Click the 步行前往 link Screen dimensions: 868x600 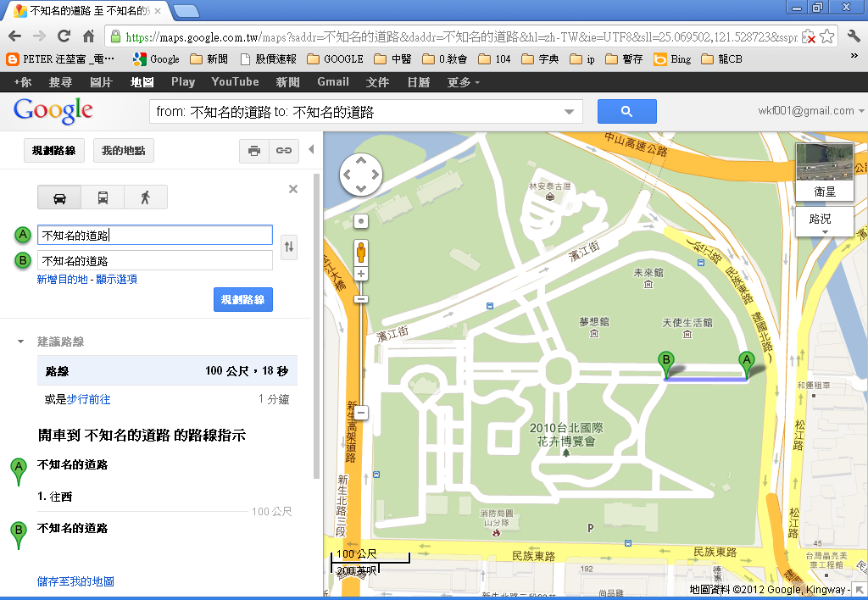pyautogui.click(x=88, y=400)
